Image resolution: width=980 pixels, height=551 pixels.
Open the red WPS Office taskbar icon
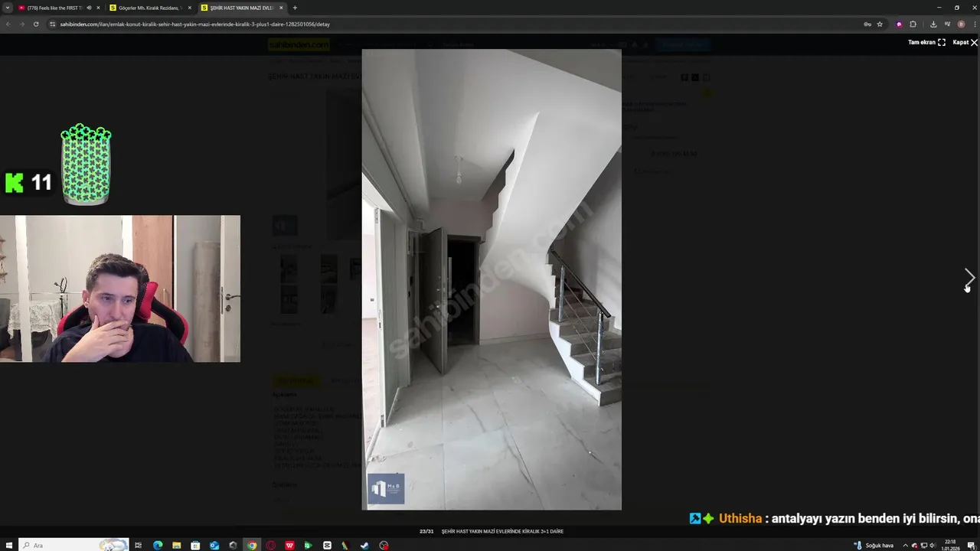click(289, 545)
